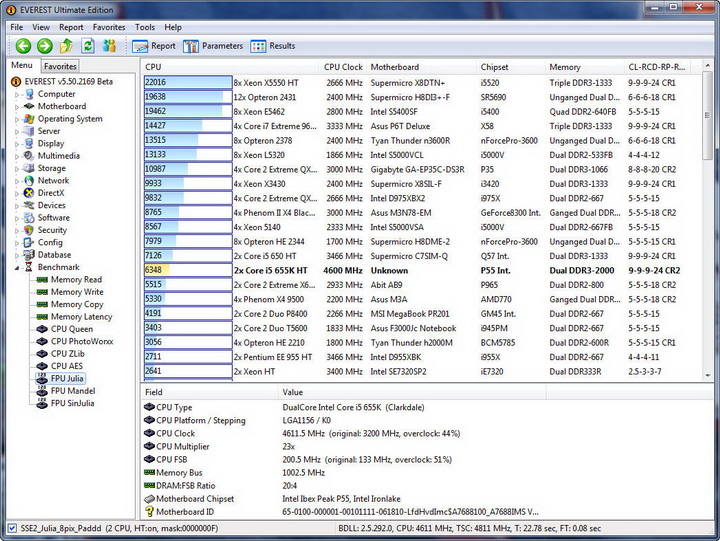Image resolution: width=720 pixels, height=541 pixels.
Task: Switch to the Favorites tab
Action: tap(60, 66)
